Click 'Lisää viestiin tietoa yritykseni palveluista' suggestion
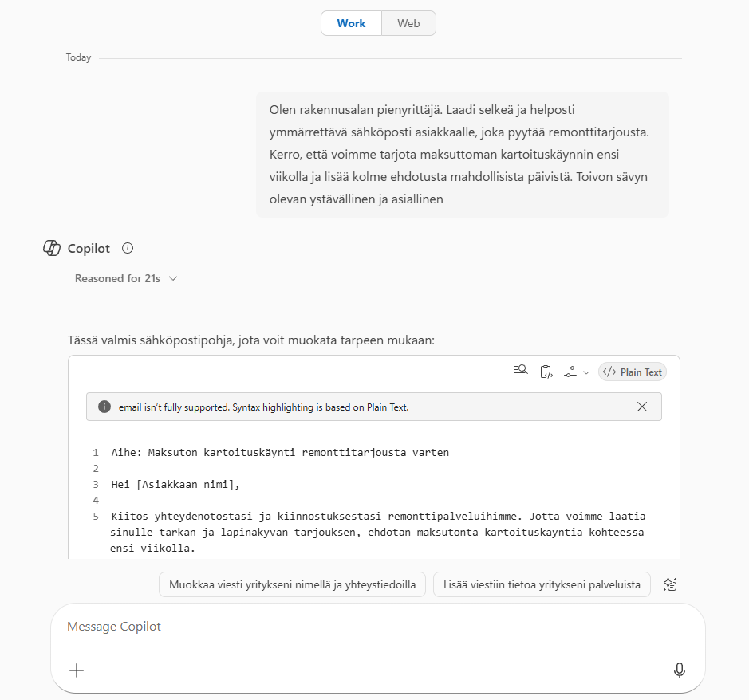 [x=542, y=584]
